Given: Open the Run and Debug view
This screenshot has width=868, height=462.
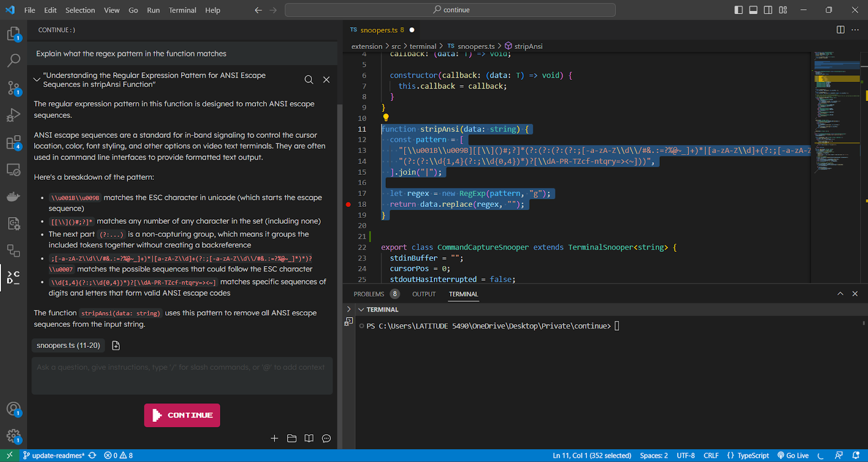Looking at the screenshot, I should pyautogui.click(x=14, y=115).
